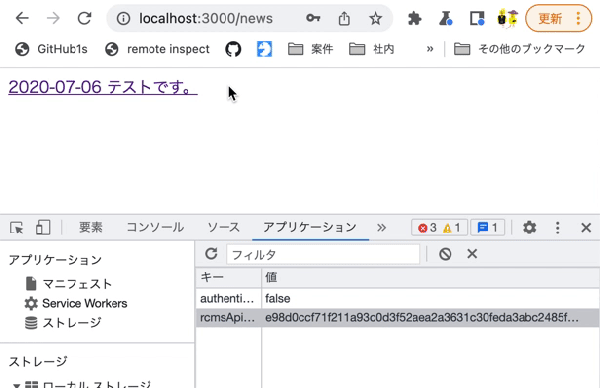The height and width of the screenshot is (388, 600).
Task: Switch to the 要素 tab
Action: pos(91,227)
